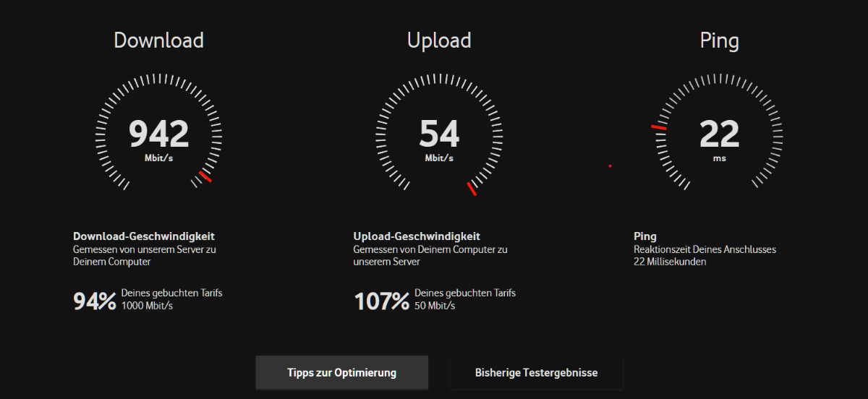Screen dimensions: 868x399
Task: Select the 942 Mbit/s download value
Action: pyautogui.click(x=159, y=140)
